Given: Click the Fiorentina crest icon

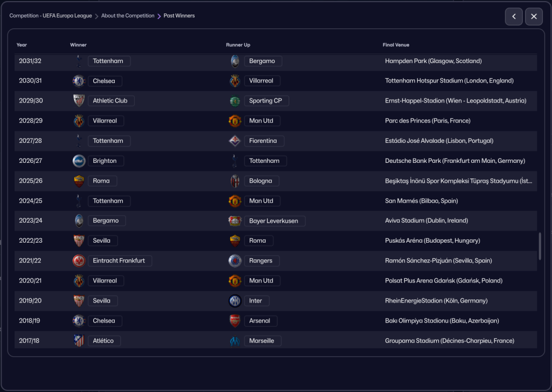Looking at the screenshot, I should [x=235, y=141].
